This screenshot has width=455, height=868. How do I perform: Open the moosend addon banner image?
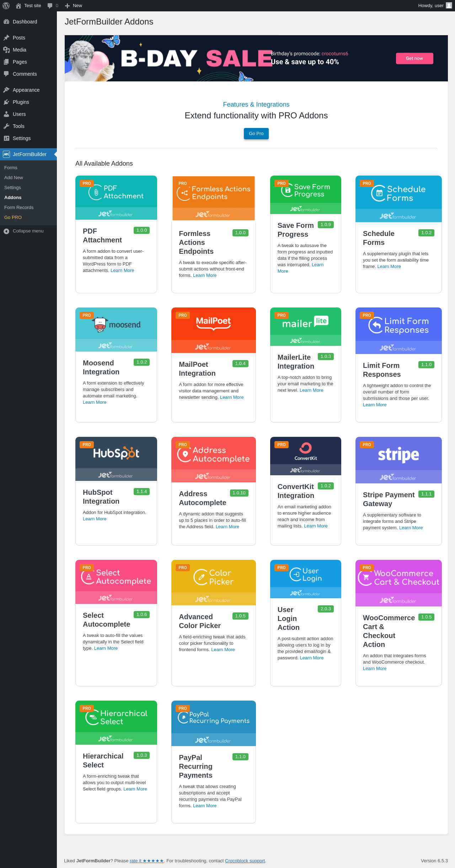[x=116, y=329]
